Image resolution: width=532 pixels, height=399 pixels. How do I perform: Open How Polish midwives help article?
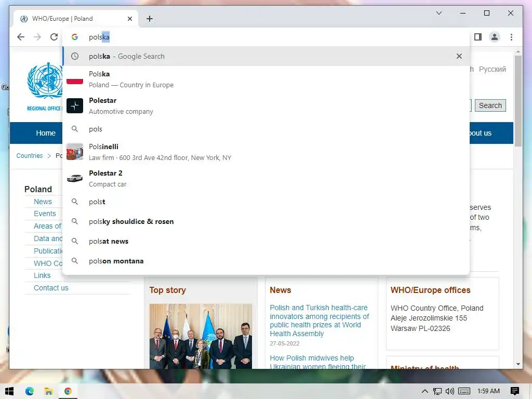[x=317, y=362]
